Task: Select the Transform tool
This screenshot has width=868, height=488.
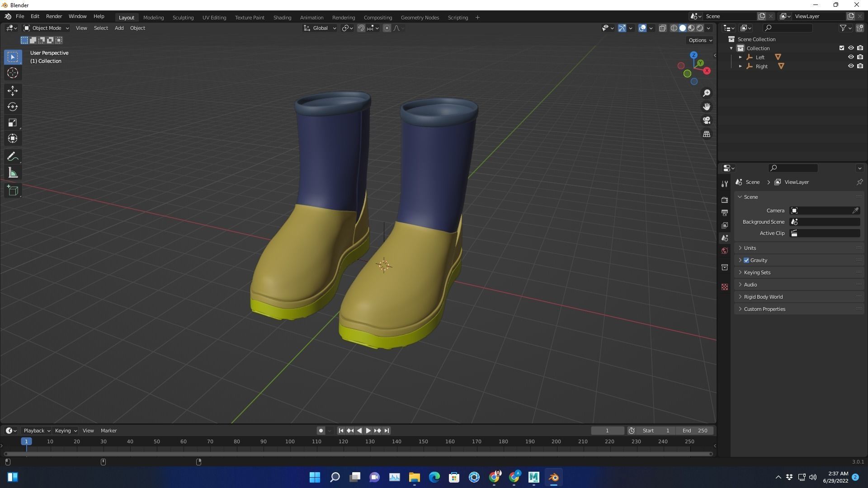Action: [x=13, y=138]
